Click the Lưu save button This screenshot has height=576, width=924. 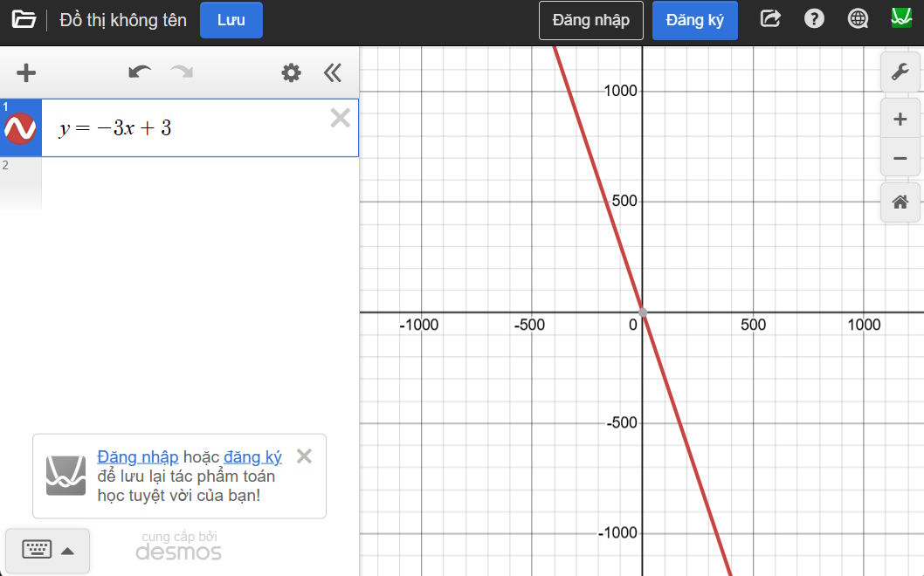coord(231,20)
